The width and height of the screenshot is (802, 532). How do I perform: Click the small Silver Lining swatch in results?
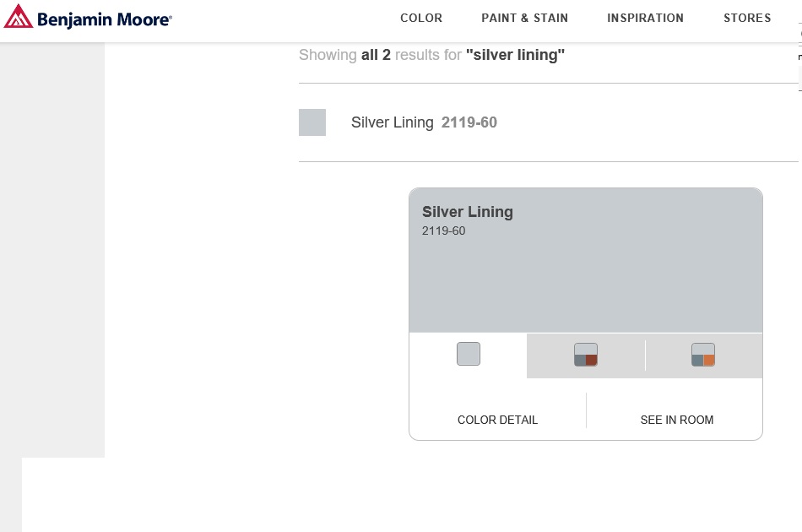[312, 122]
